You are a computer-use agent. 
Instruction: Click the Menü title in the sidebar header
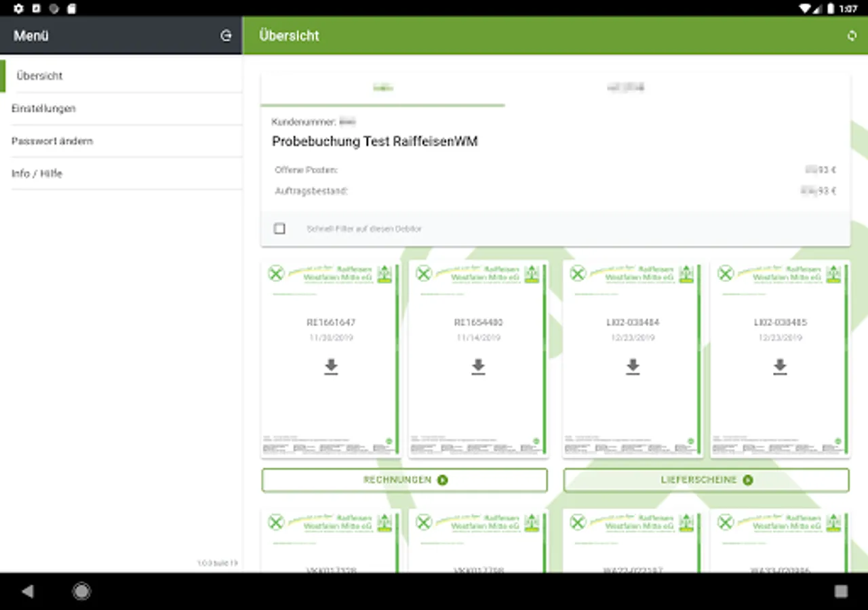click(x=31, y=36)
